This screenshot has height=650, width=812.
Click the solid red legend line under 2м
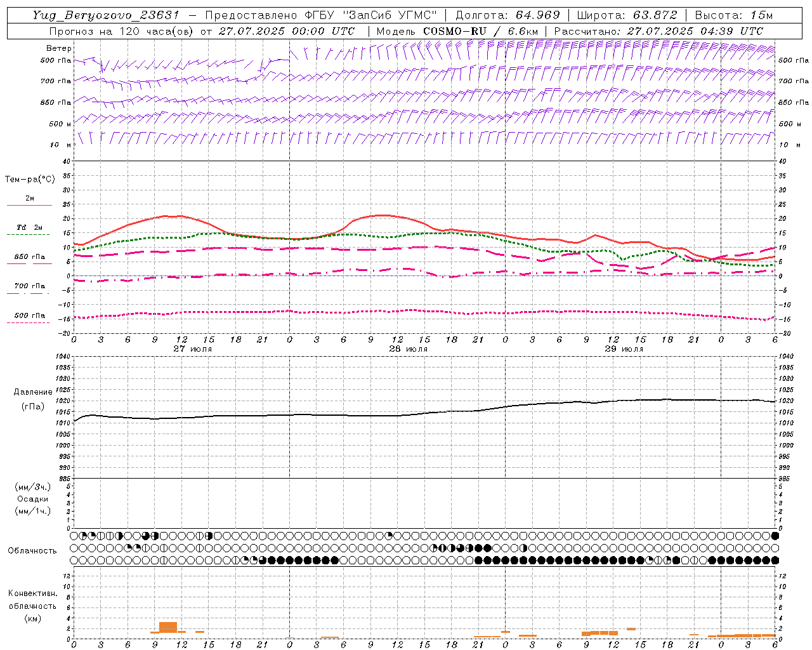tap(29, 206)
